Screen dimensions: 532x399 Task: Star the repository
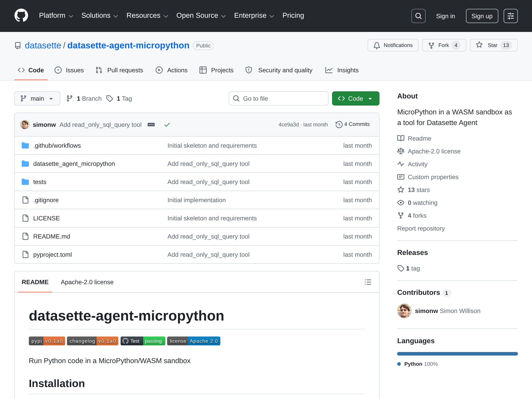pos(493,45)
